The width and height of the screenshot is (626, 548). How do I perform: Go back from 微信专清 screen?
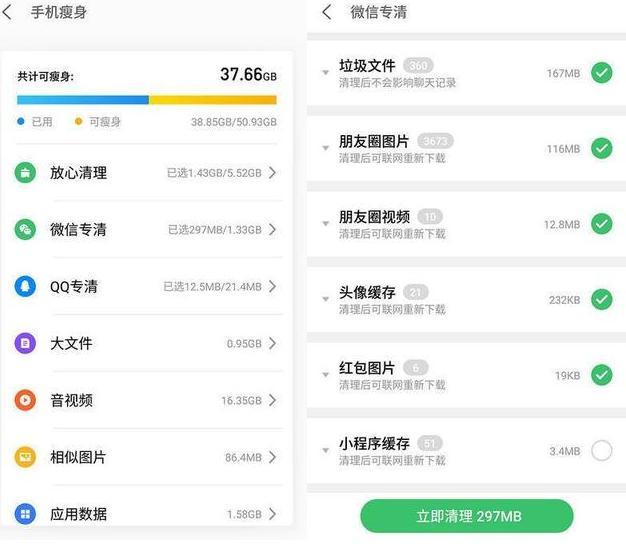[x=327, y=13]
